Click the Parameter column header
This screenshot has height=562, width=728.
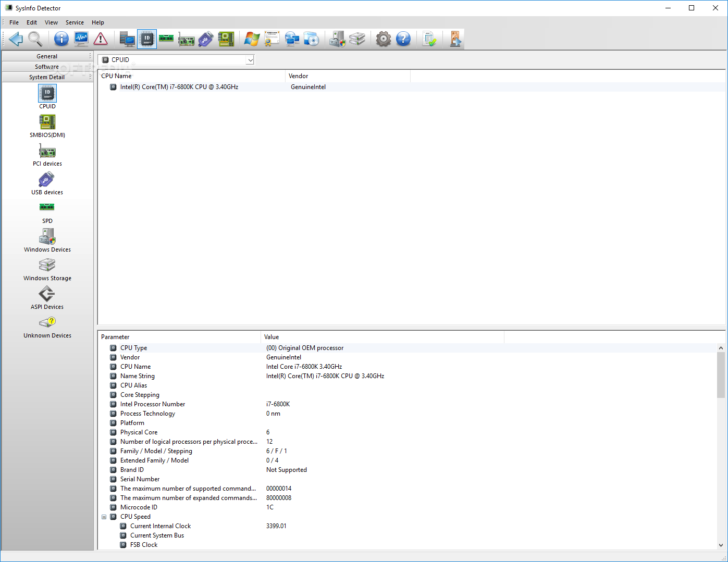point(179,337)
